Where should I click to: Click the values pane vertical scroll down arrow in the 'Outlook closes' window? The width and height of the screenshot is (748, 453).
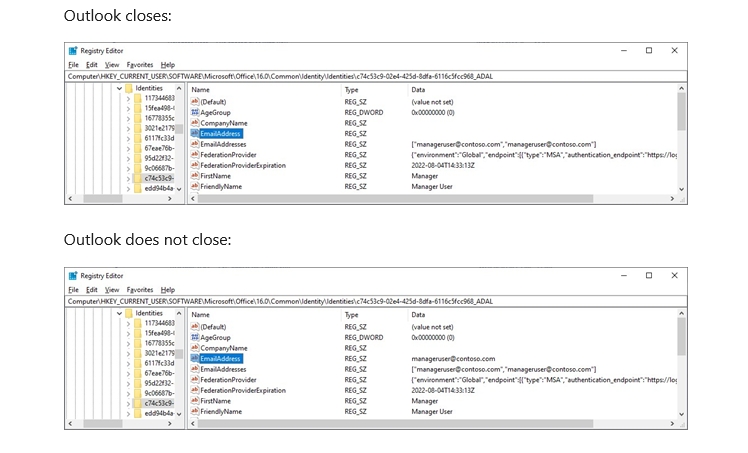pyautogui.click(x=681, y=189)
